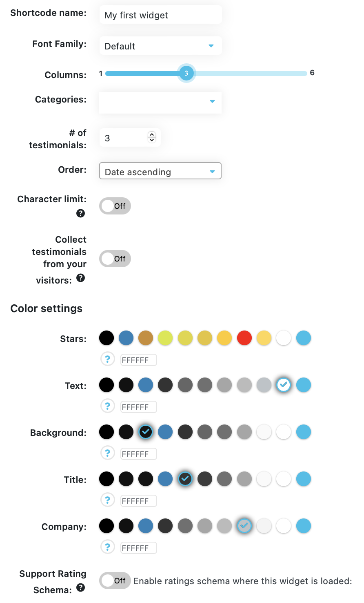Click the Stars hex color input field

pyautogui.click(x=139, y=360)
